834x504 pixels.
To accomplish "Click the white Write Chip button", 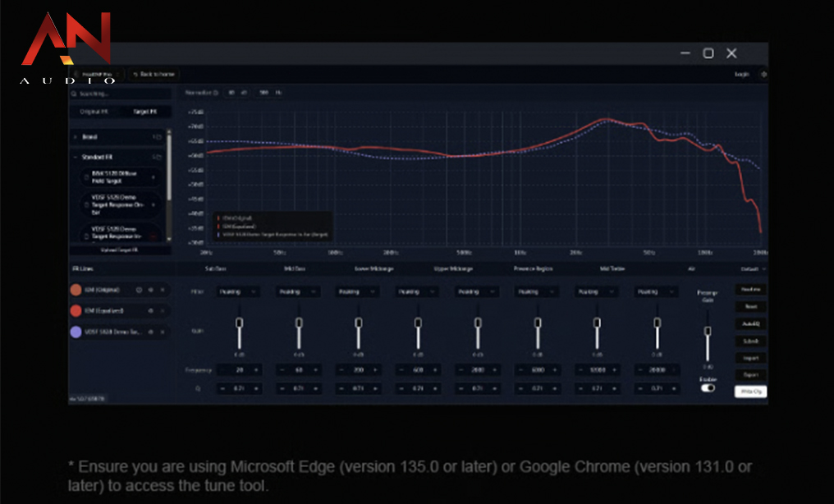I will 751,392.
